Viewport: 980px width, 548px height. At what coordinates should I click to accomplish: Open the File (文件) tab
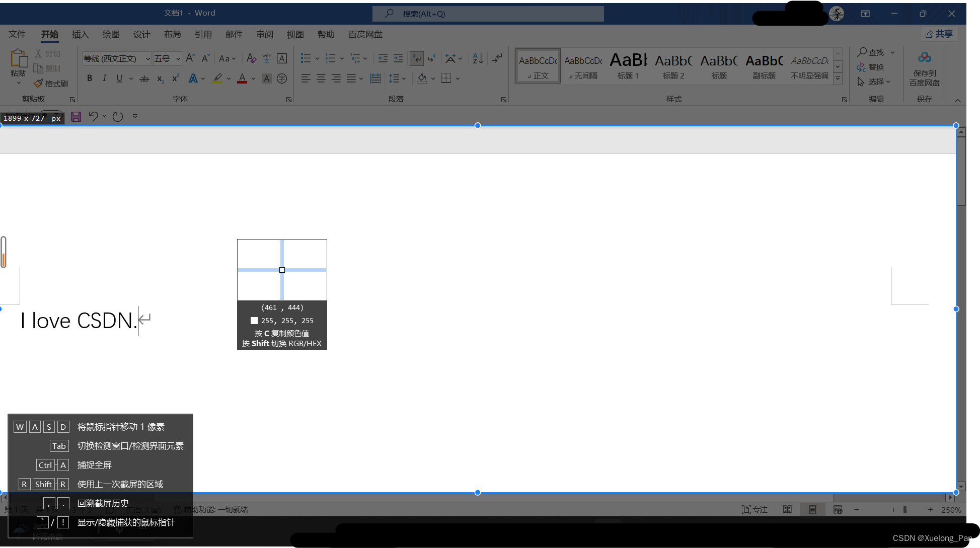coord(17,34)
